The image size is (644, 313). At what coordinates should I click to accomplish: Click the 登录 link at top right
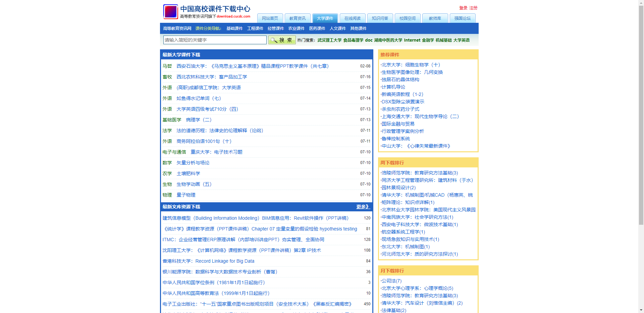[x=463, y=8]
